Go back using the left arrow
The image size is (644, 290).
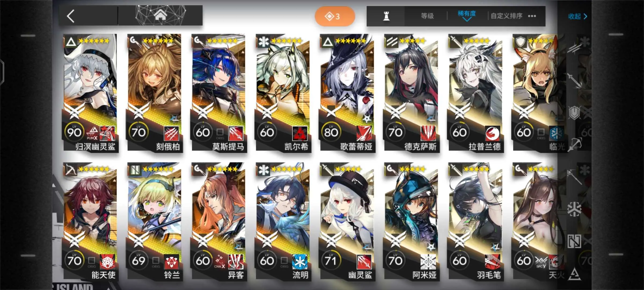[x=71, y=16]
